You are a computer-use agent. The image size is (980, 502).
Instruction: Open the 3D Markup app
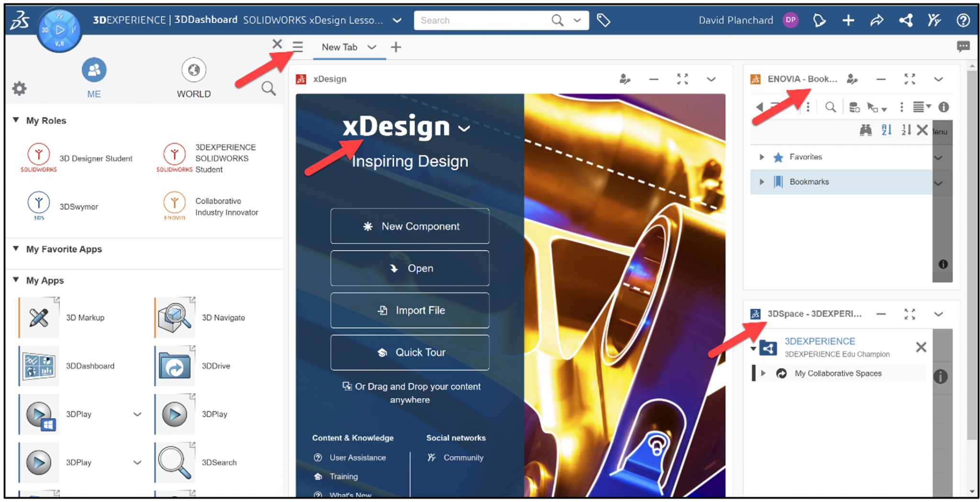(38, 317)
